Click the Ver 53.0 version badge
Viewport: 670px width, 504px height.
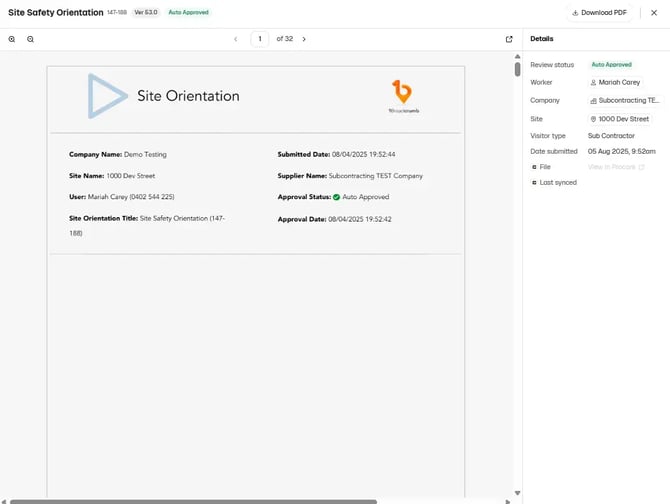(146, 12)
